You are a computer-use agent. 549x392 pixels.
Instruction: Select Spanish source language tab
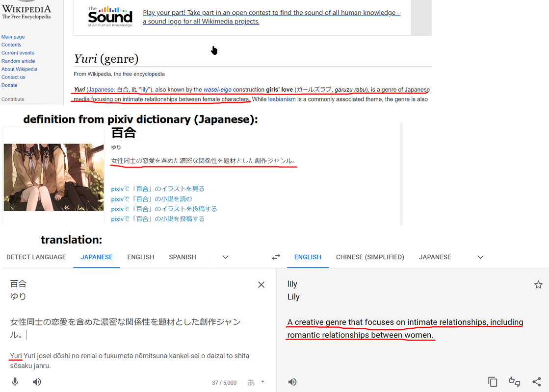pos(183,257)
